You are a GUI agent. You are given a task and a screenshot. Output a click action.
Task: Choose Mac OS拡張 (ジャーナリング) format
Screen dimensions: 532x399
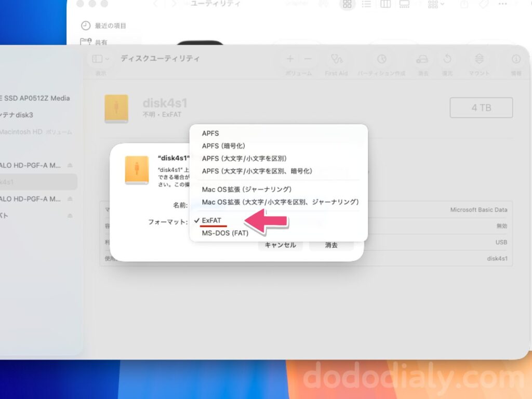point(247,189)
